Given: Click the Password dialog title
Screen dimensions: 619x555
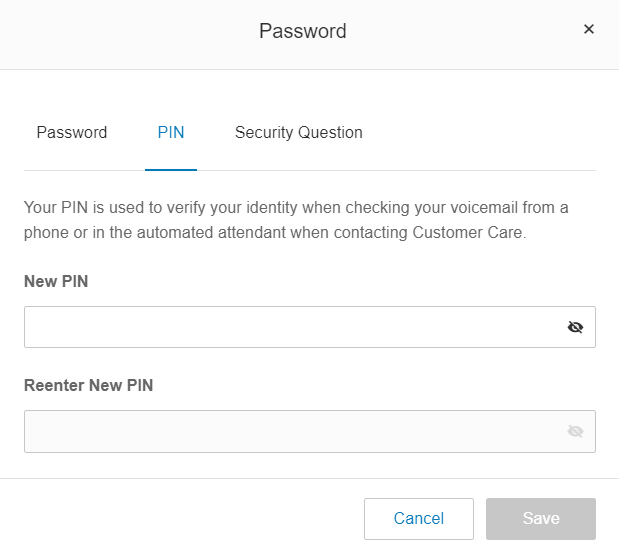Looking at the screenshot, I should 303,31.
